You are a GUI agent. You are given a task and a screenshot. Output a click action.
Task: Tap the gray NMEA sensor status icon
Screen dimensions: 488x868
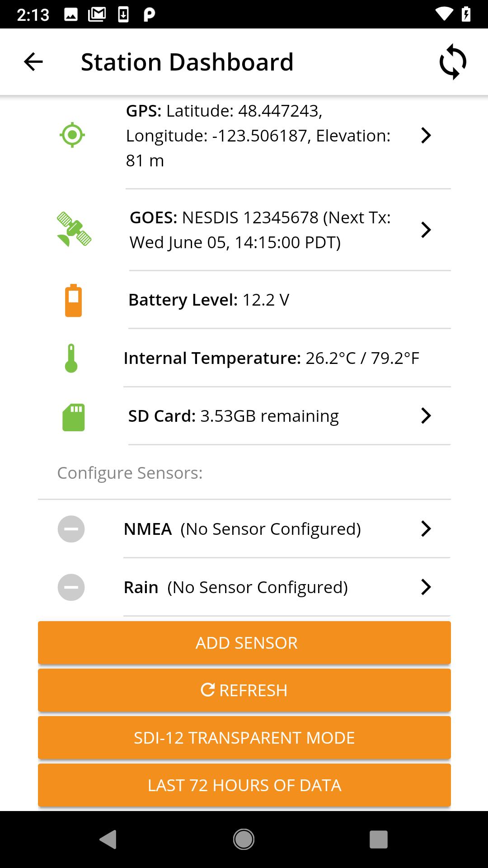71,528
